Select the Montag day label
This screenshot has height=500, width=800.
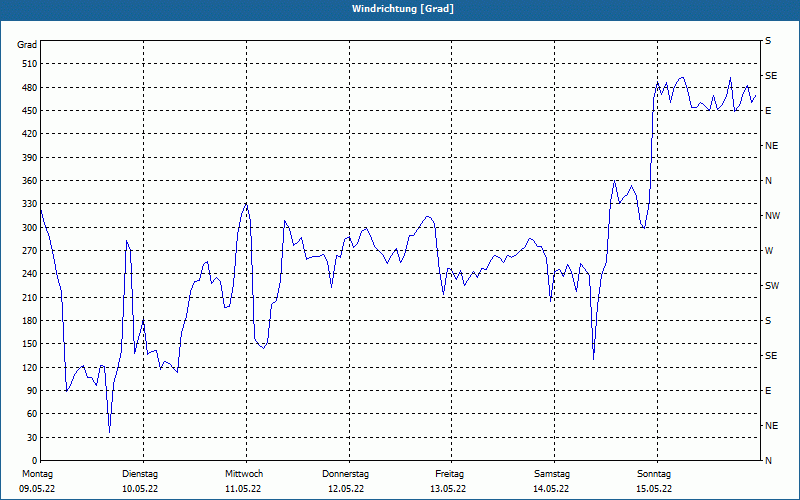tap(37, 474)
